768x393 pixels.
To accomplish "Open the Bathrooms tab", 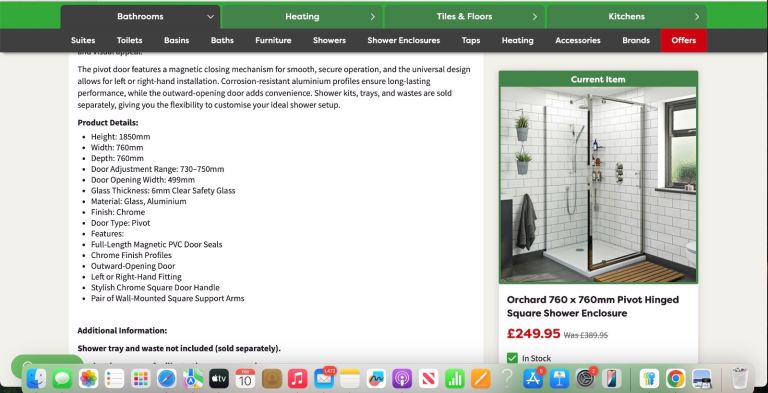I will [140, 17].
